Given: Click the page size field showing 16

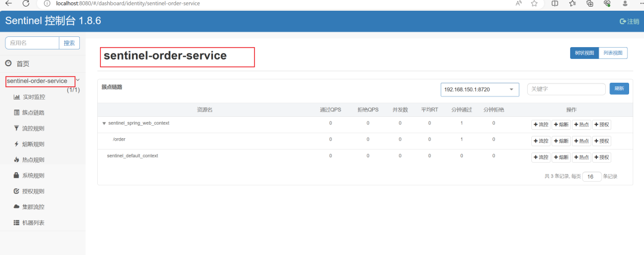Looking at the screenshot, I should point(592,176).
